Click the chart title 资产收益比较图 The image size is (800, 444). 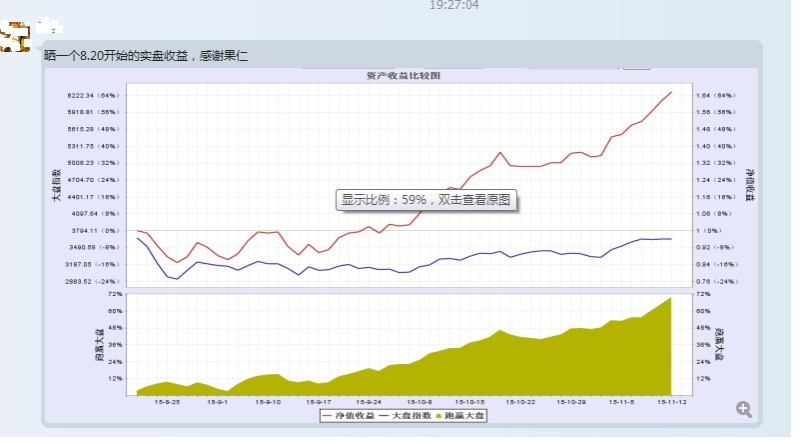click(403, 75)
